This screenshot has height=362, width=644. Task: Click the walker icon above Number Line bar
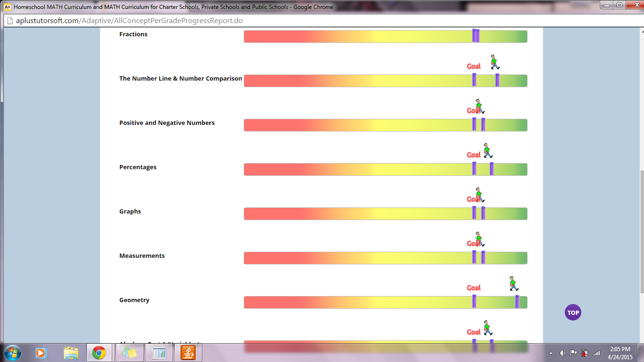(494, 62)
